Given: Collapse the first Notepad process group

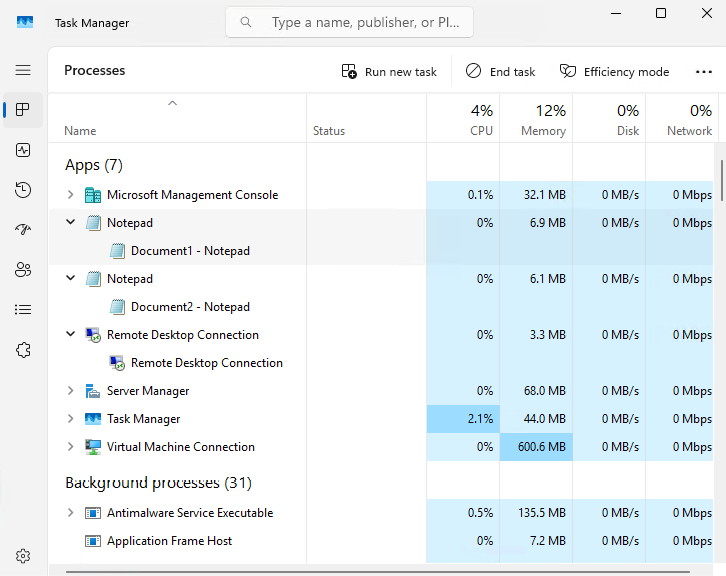Looking at the screenshot, I should click(x=70, y=222).
